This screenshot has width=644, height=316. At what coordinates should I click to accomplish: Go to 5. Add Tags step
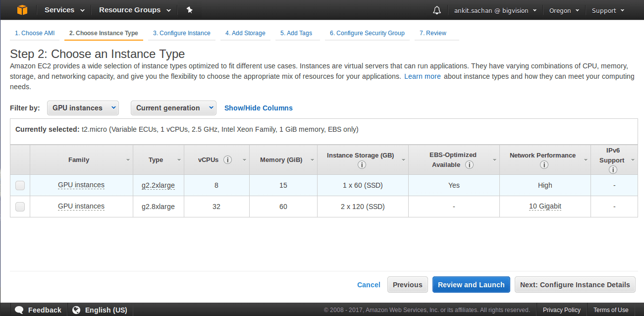click(296, 33)
